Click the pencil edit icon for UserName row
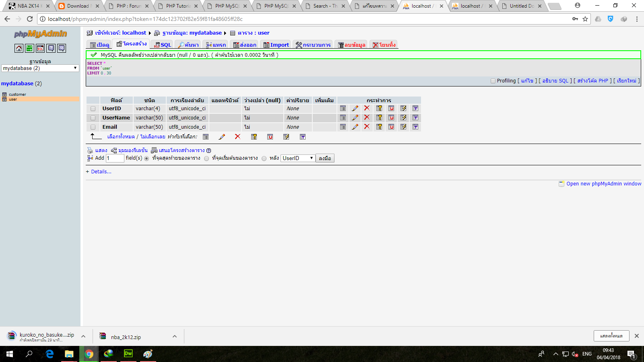Screen dimensions: 644x362 [x=355, y=117]
